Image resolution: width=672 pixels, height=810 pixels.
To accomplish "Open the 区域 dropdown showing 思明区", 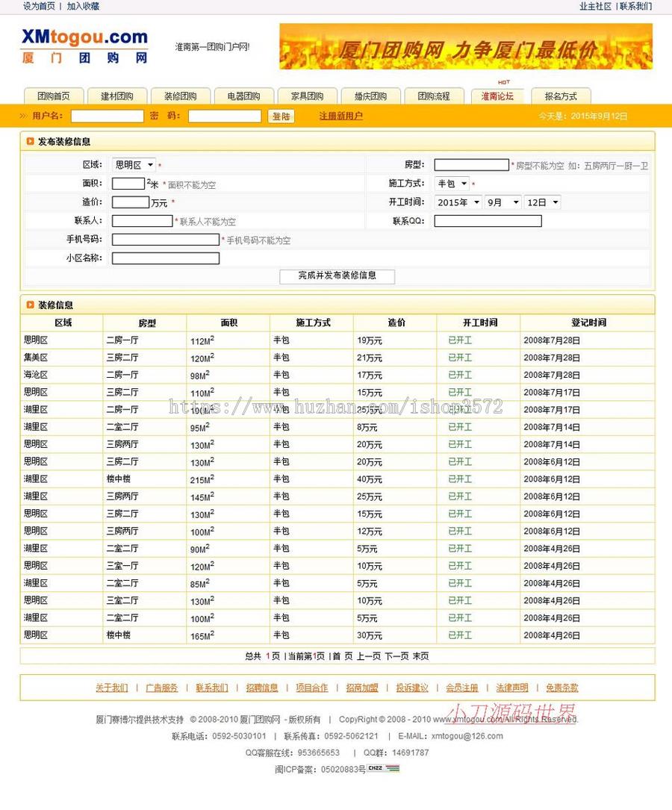I will [134, 165].
